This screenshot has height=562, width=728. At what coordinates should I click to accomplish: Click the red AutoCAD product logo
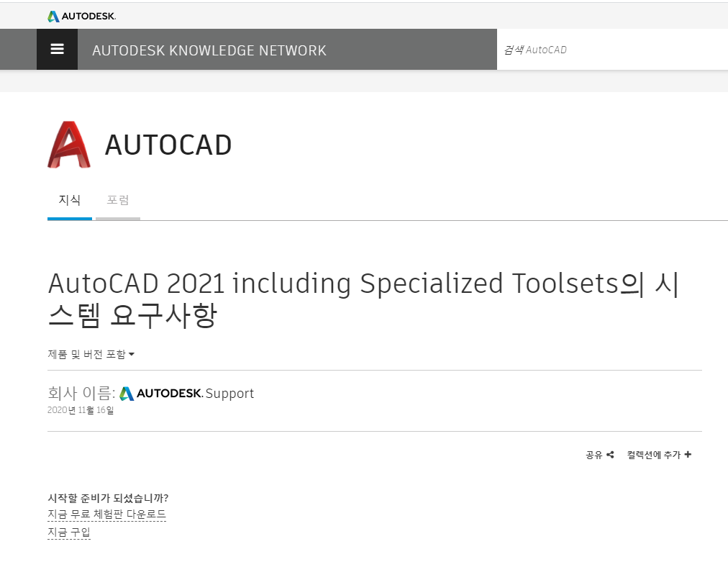click(69, 145)
